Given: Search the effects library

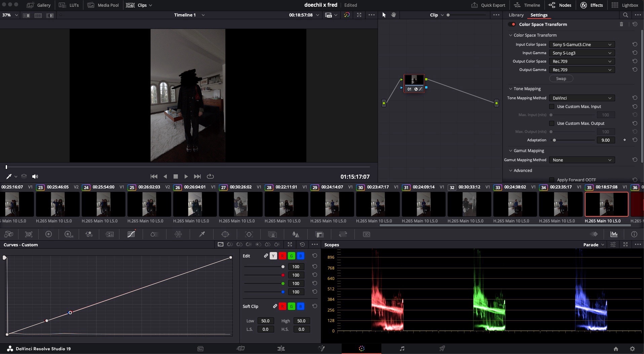Looking at the screenshot, I should click(626, 15).
